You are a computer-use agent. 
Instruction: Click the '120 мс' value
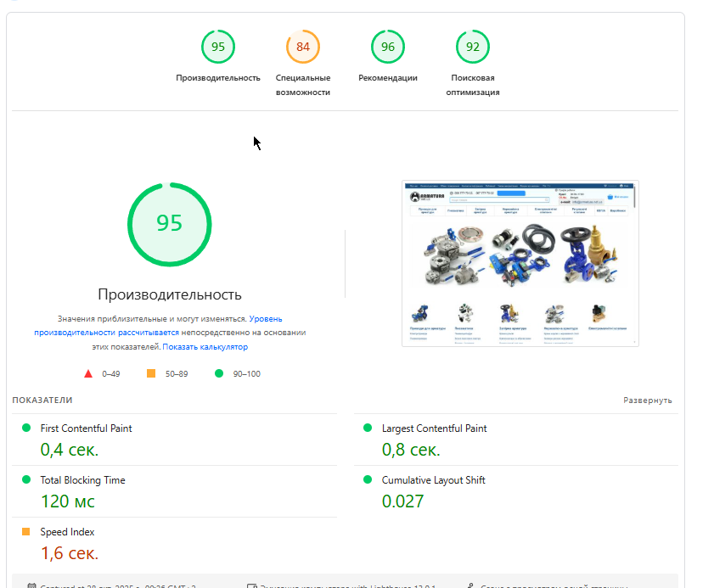click(x=68, y=501)
